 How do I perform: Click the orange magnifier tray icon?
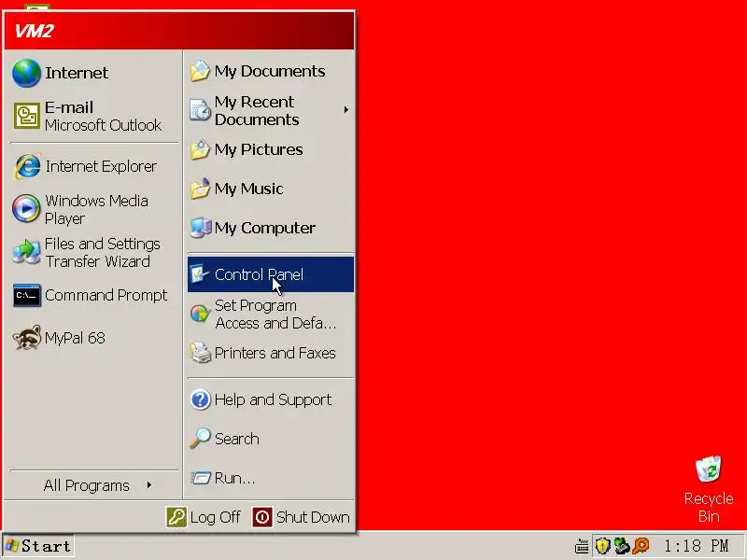(x=641, y=546)
